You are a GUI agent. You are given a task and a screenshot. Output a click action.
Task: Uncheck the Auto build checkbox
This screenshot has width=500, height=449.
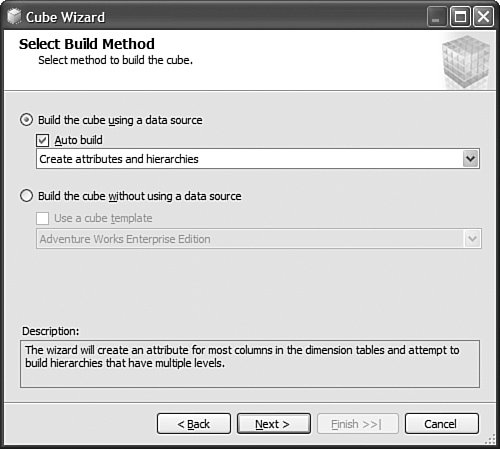click(43, 140)
